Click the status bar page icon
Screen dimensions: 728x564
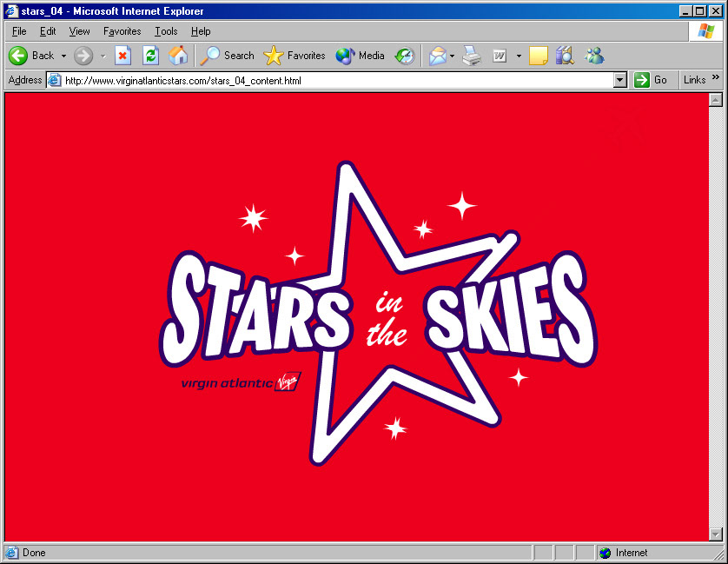coord(11,553)
